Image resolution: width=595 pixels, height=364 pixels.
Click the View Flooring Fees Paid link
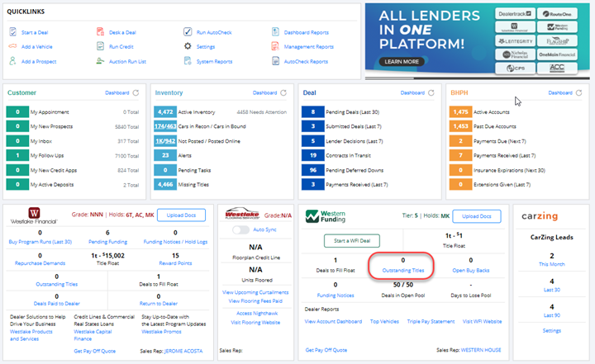255,301
